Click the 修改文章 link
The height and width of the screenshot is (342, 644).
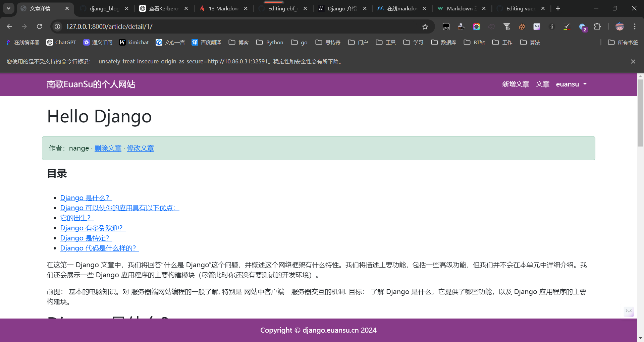tap(140, 148)
